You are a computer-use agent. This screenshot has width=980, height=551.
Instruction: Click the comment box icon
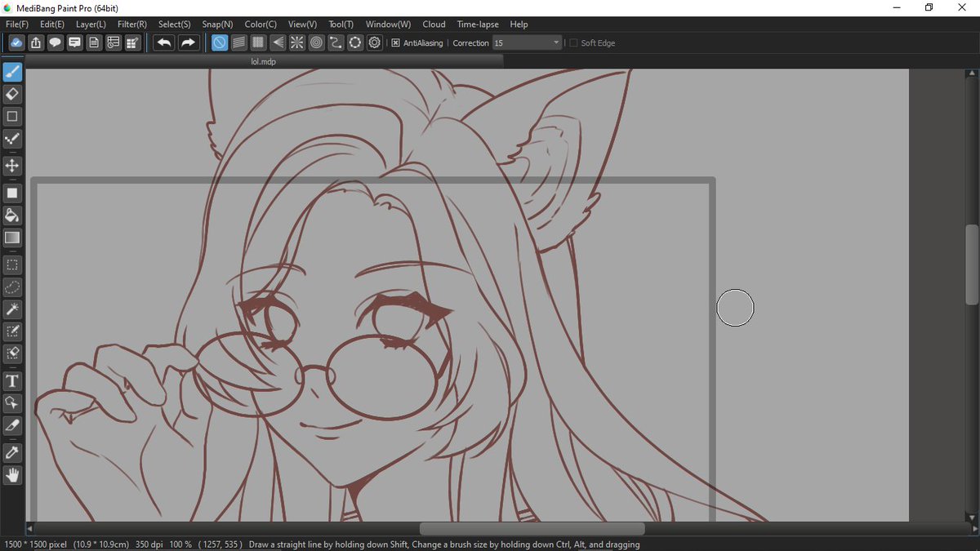(75, 42)
